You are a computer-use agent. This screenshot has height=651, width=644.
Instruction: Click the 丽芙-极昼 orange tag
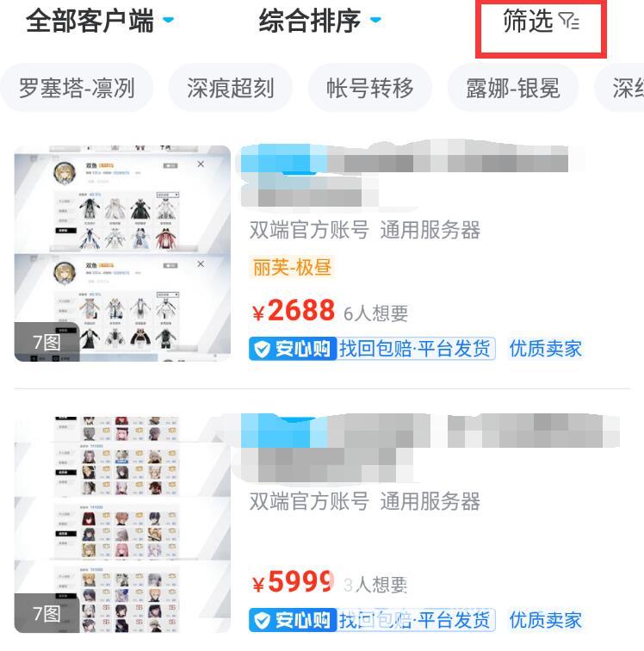[292, 267]
